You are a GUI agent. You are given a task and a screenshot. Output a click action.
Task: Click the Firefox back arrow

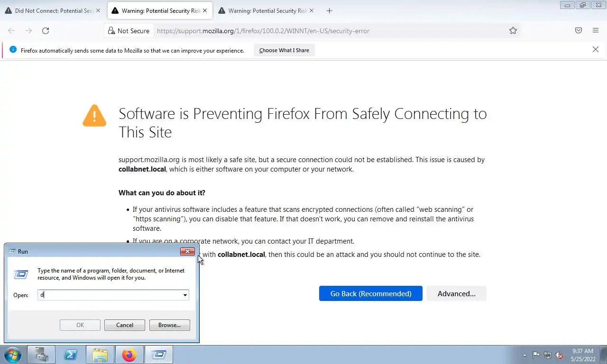pos(11,31)
